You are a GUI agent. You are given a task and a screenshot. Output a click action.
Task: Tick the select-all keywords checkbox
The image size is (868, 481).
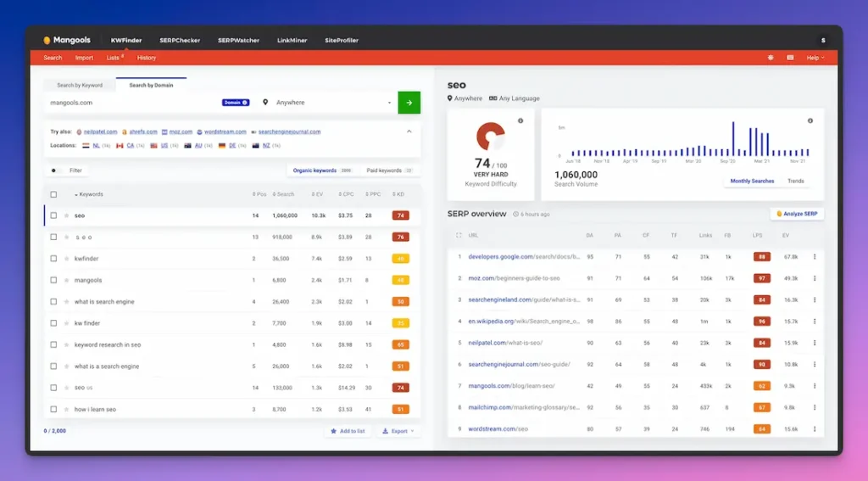coord(53,194)
